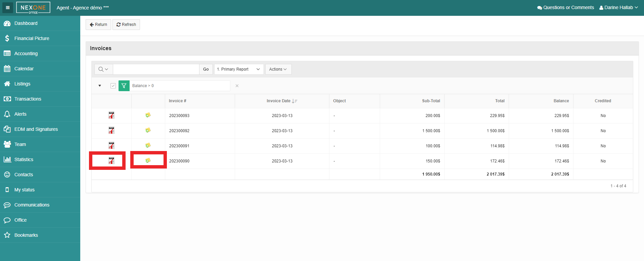Image resolution: width=644 pixels, height=261 pixels.
Task: Expand the Actions menu
Action: 278,69
